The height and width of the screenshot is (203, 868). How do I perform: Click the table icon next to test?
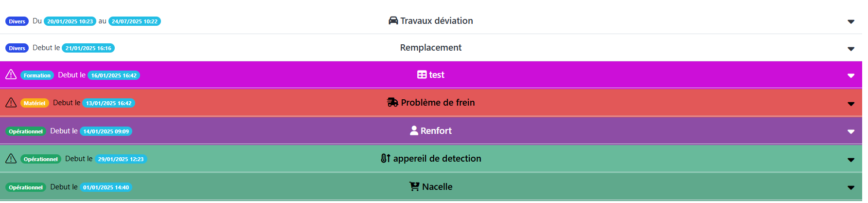point(422,75)
